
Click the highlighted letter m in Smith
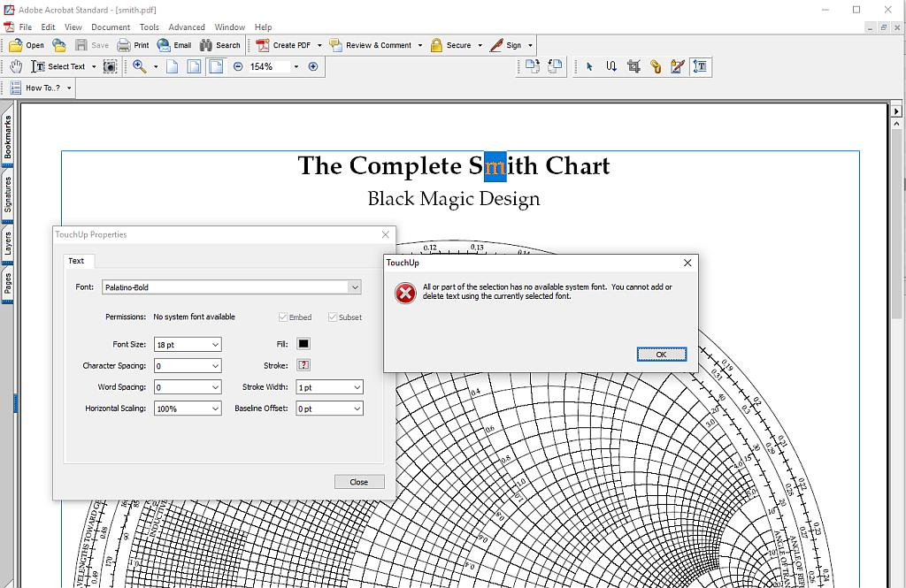pos(495,166)
